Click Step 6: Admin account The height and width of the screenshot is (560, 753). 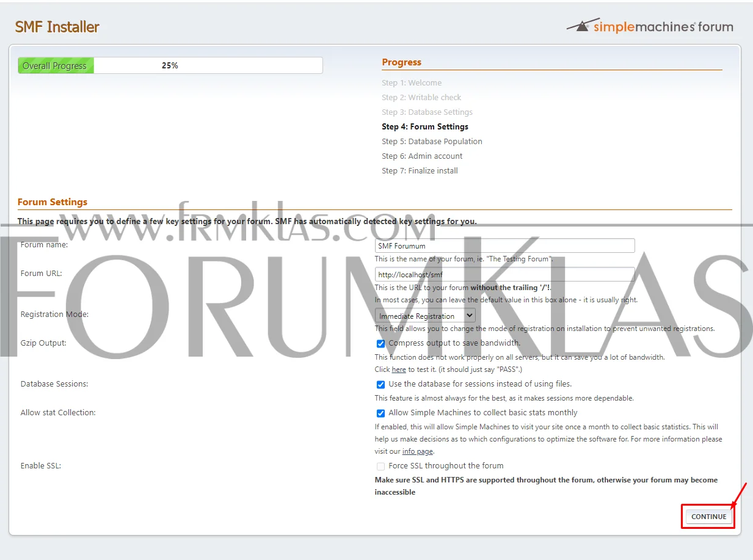[x=421, y=156]
